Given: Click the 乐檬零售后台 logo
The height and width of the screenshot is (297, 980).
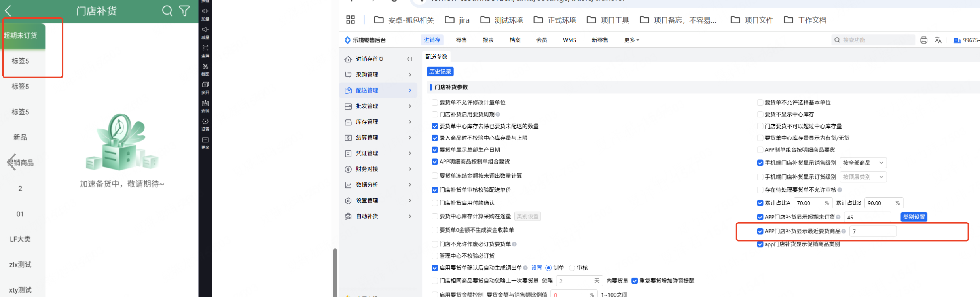Looking at the screenshot, I should 366,40.
